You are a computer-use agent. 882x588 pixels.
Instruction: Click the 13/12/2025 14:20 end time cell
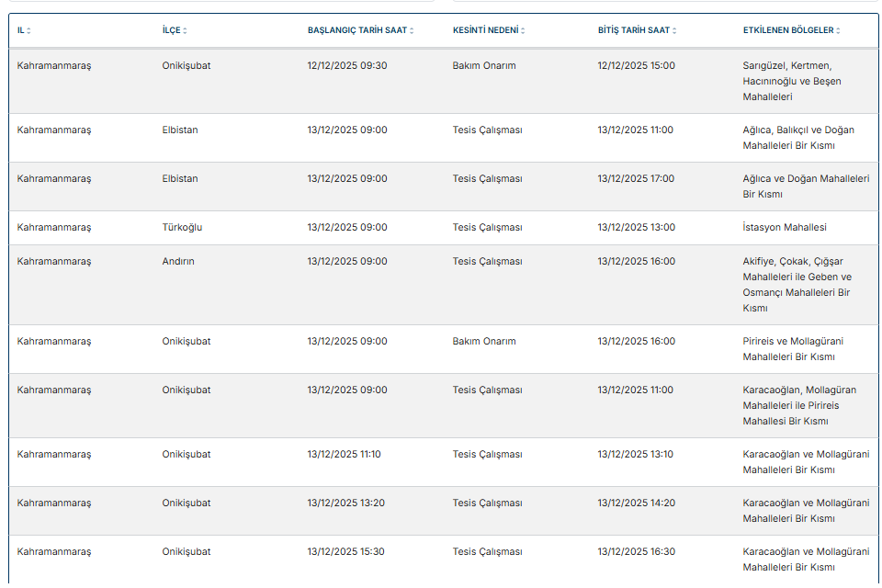pos(636,503)
